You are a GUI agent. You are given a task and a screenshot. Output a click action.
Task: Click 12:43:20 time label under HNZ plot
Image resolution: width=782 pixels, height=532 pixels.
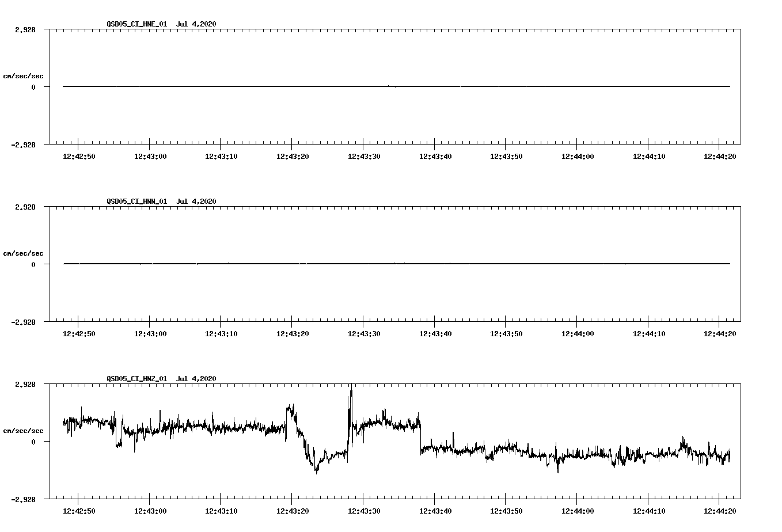click(293, 511)
